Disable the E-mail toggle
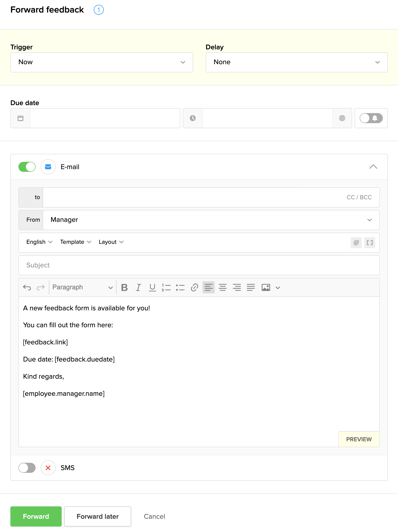 point(27,167)
